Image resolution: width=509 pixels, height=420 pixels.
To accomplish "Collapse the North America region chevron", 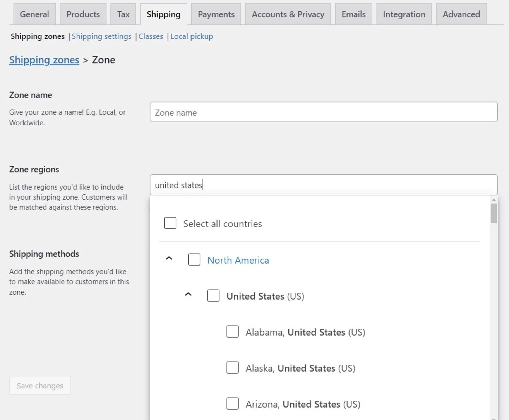I will point(169,259).
